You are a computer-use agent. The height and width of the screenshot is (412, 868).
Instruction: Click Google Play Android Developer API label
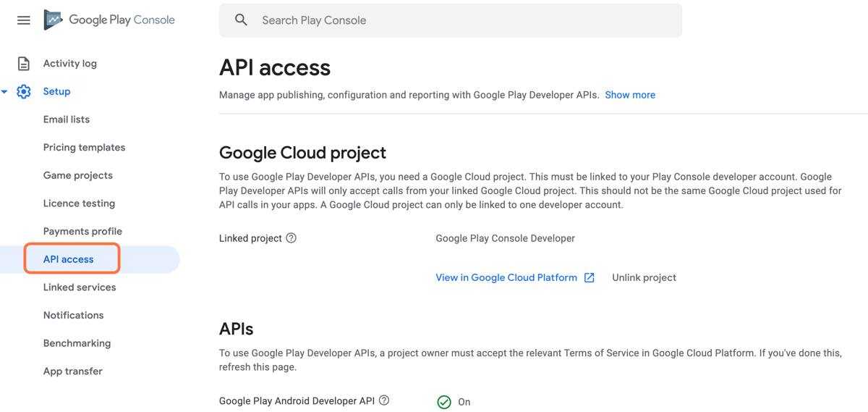tap(297, 400)
